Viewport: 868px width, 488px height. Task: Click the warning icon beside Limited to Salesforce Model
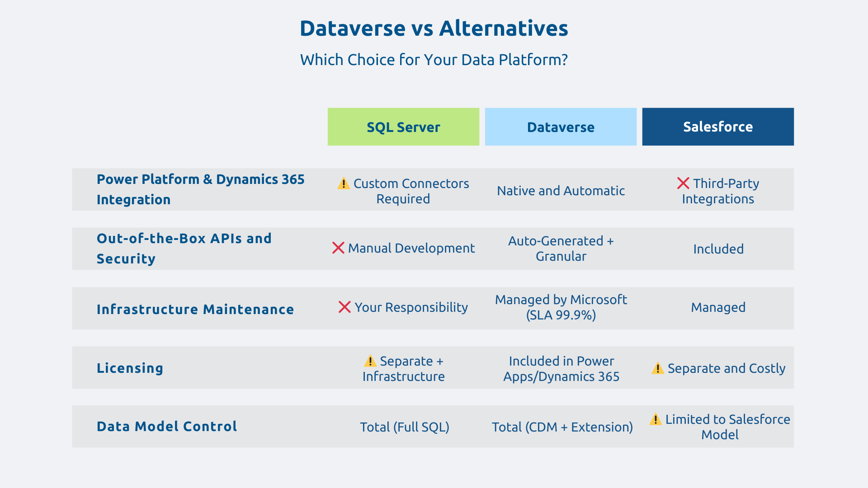click(655, 420)
